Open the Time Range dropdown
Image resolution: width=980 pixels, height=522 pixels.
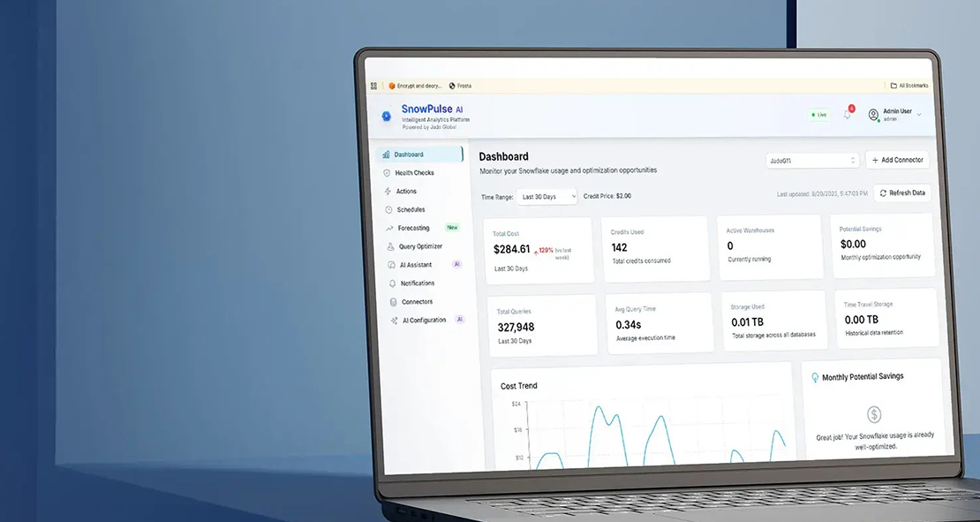(547, 197)
